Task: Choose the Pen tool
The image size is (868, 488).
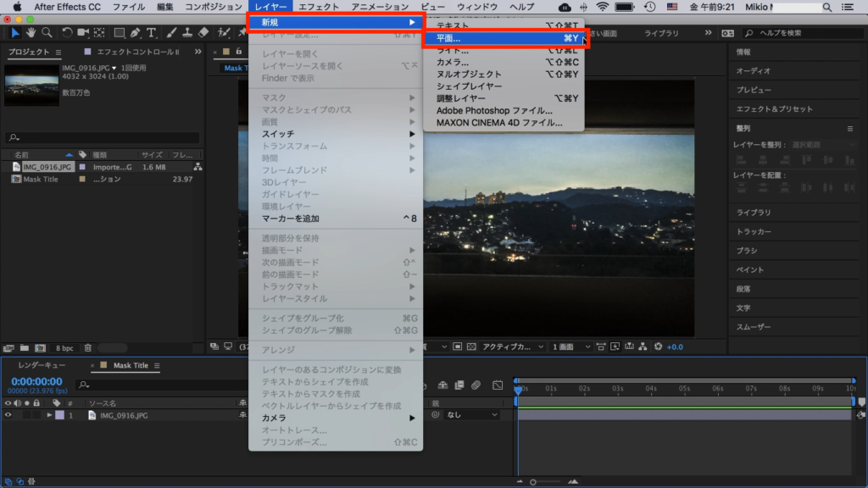Action: tap(136, 33)
